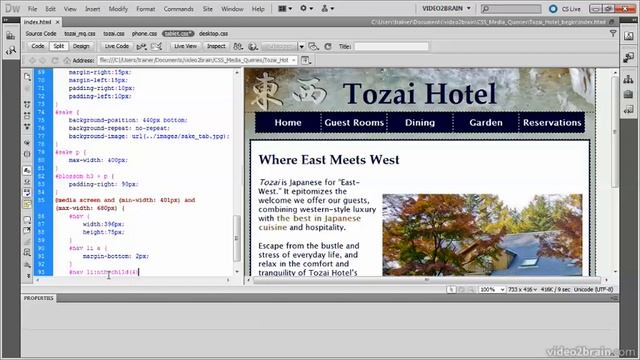Click the CSS Styles panel icon

629,36
